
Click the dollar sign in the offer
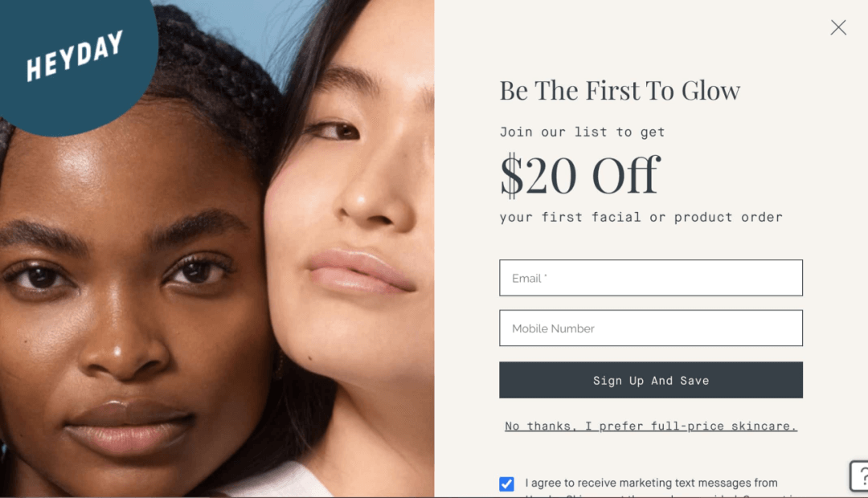(x=511, y=176)
